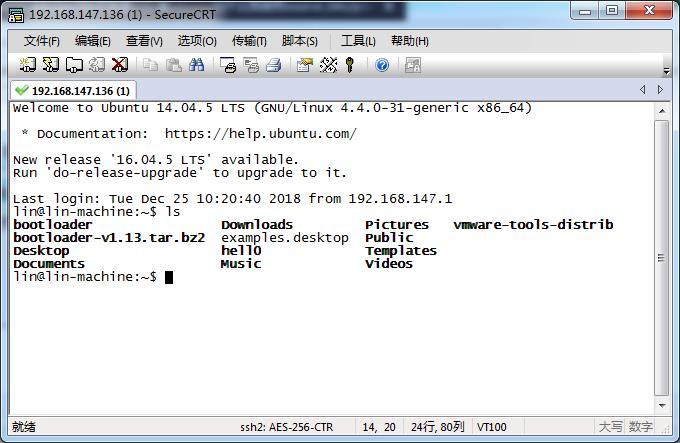Click the 24行, 80列 status entry
The width and height of the screenshot is (680, 443).
437,427
